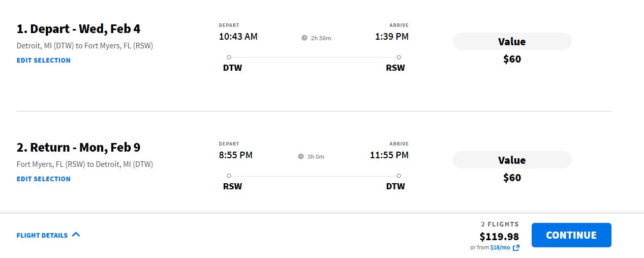
Task: Click the blue Continue button
Action: pyautogui.click(x=571, y=235)
